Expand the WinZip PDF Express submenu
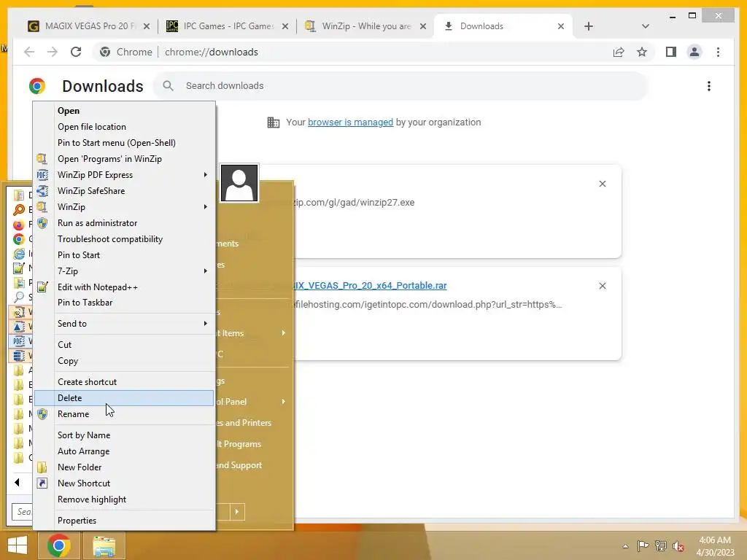 point(124,175)
